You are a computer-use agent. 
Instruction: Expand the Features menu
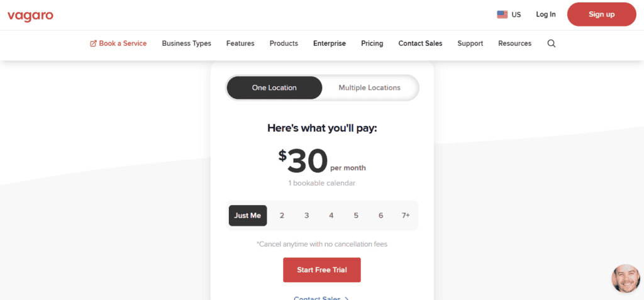240,43
